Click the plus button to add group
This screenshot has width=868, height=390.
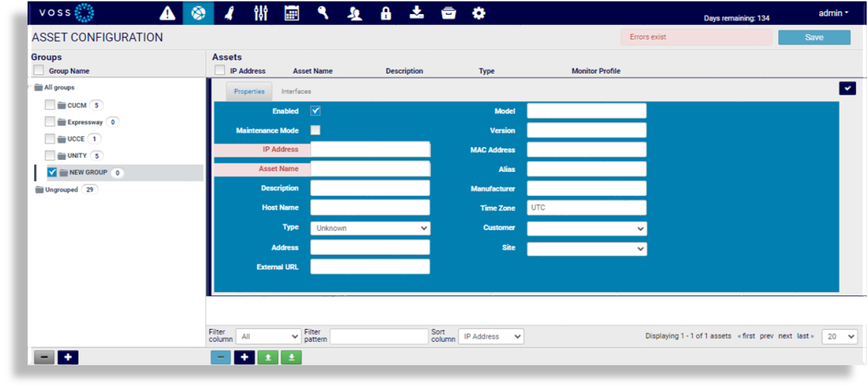point(68,357)
